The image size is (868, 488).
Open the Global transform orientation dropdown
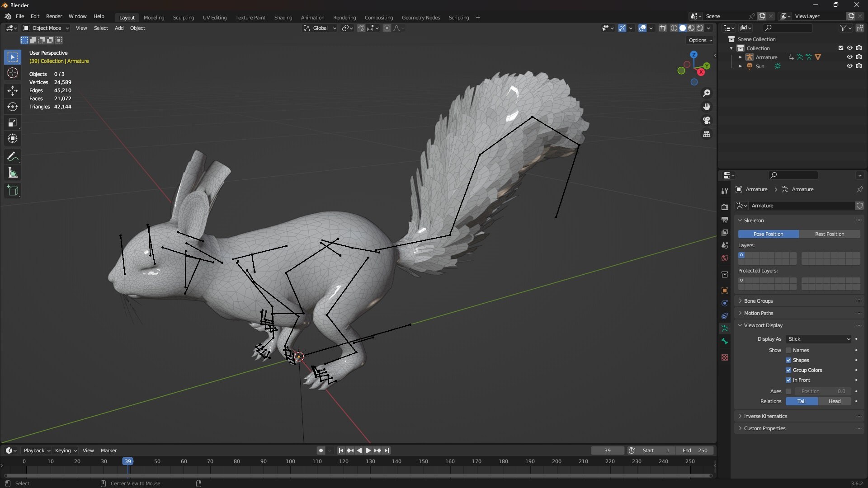(x=320, y=28)
